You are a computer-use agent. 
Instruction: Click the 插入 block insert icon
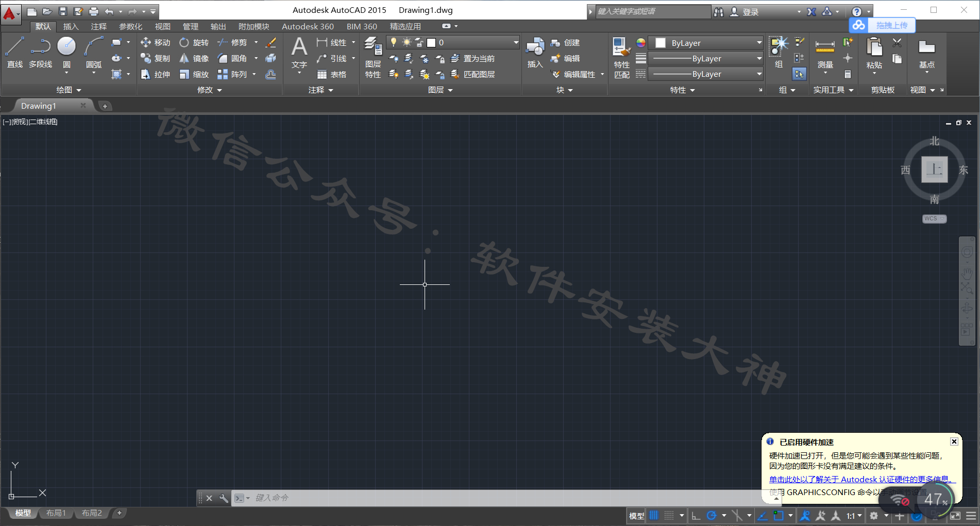coord(535,53)
